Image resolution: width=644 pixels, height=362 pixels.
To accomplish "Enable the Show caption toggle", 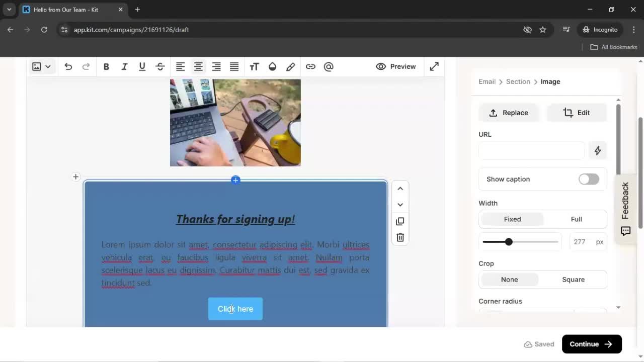I will tap(588, 179).
